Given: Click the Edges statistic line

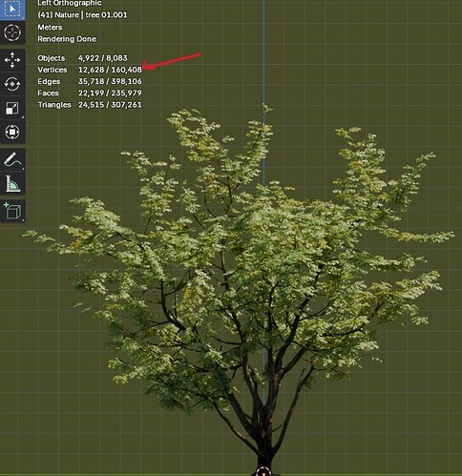Looking at the screenshot, I should 90,81.
